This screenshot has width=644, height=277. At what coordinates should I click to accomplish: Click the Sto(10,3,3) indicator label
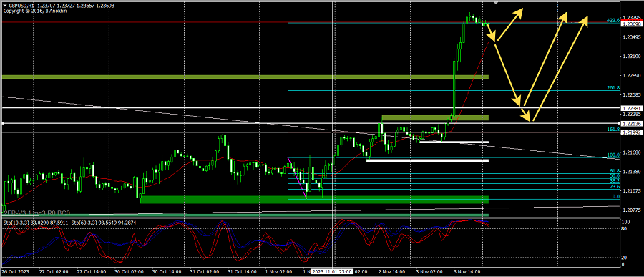click(14, 223)
